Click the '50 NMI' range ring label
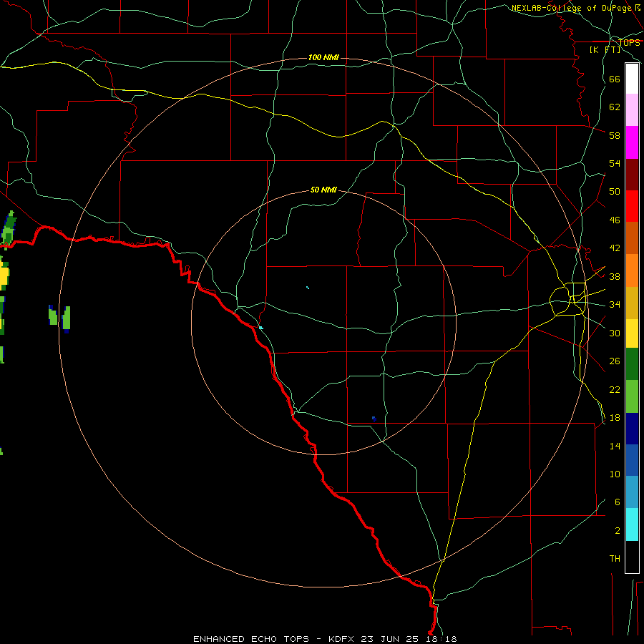Viewport: 644px width, 644px height. [x=323, y=190]
